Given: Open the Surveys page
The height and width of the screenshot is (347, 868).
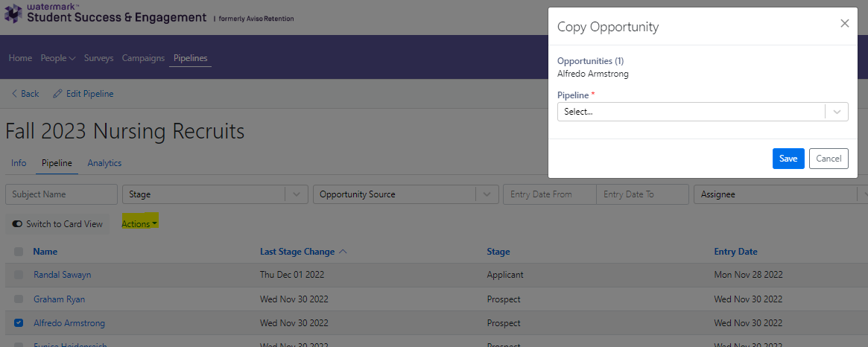Looking at the screenshot, I should pos(98,57).
